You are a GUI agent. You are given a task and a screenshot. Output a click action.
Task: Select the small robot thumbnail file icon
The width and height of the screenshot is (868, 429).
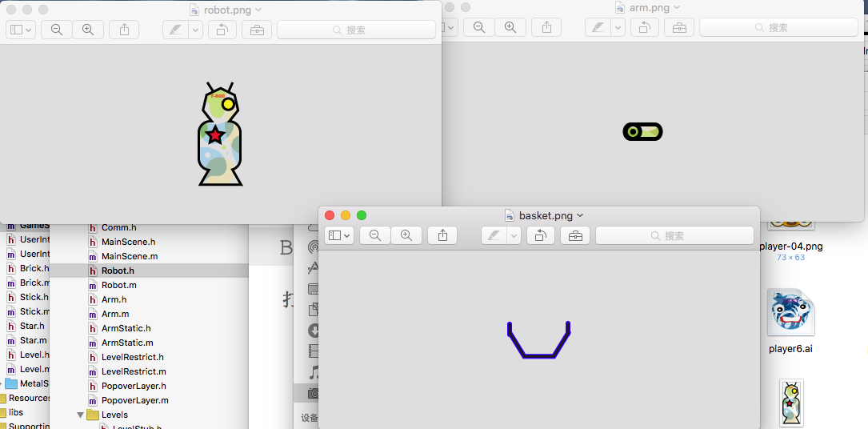790,403
